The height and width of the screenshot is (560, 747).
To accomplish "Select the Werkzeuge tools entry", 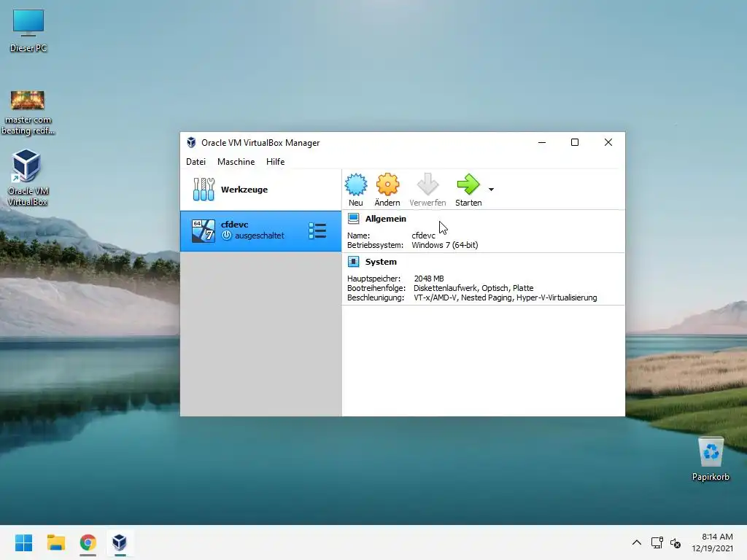I will [x=260, y=190].
